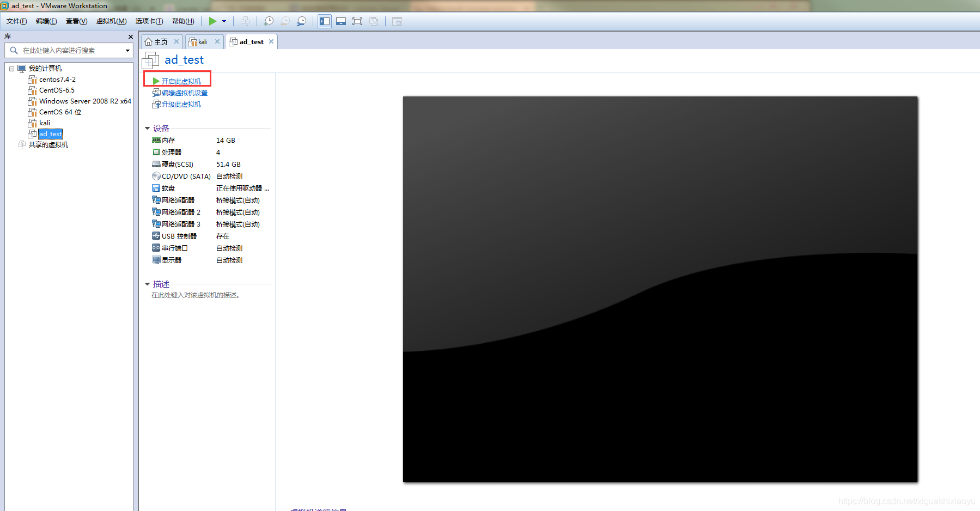Open the 虚拟机(M) menu
Image resolution: width=980 pixels, height=511 pixels.
click(x=111, y=21)
